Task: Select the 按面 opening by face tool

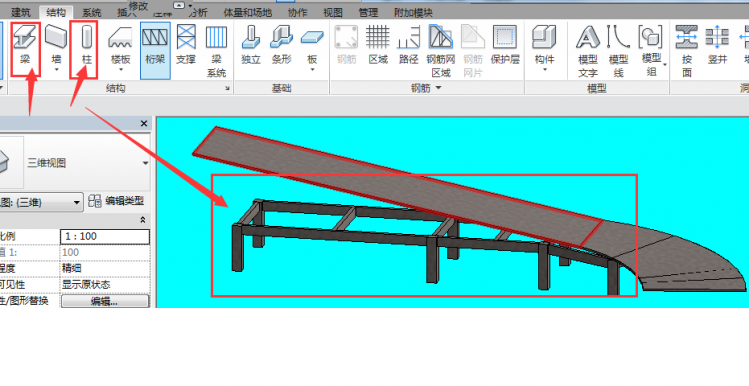Action: click(x=687, y=52)
